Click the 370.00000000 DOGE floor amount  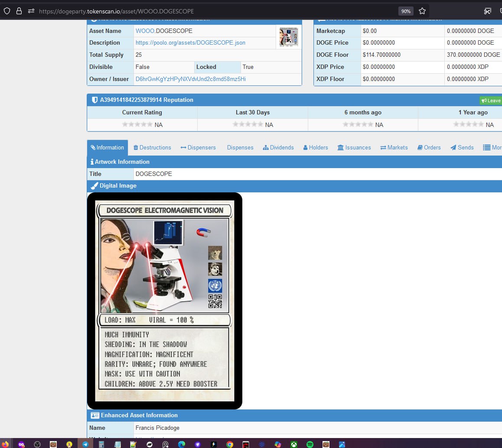473,55
